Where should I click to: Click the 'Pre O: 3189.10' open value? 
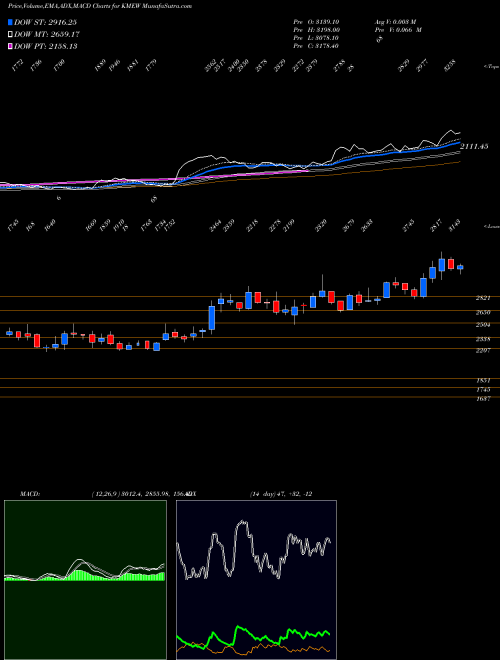pos(316,22)
